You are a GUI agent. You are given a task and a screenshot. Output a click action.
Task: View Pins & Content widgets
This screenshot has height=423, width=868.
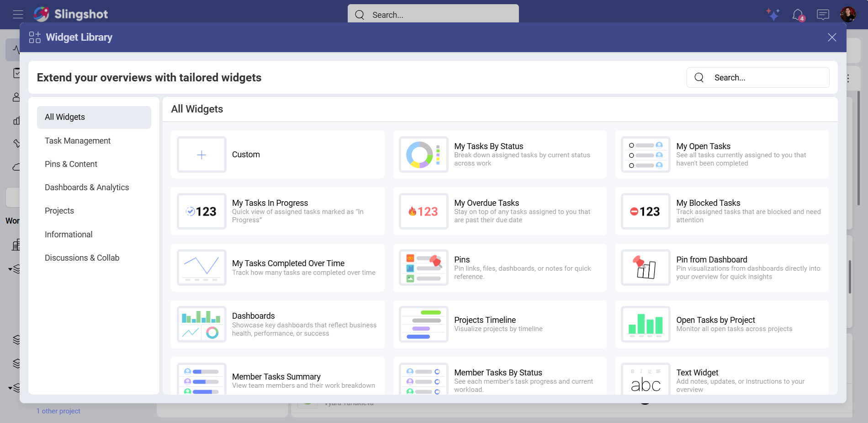point(71,164)
